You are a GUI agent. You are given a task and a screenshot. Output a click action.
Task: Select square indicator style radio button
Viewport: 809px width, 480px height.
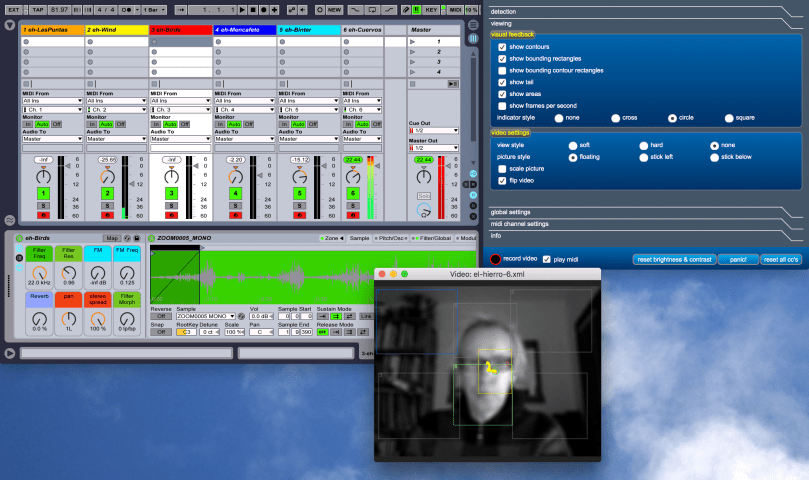(x=729, y=117)
